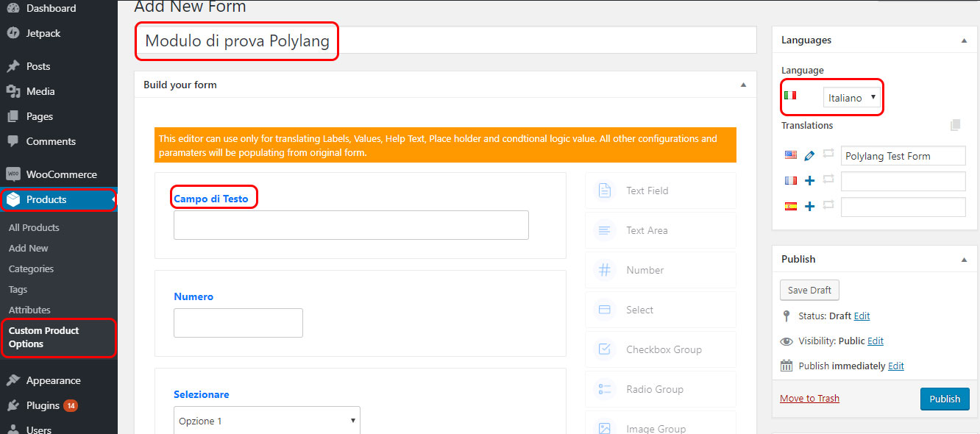Add Spanish translation with plus icon

pyautogui.click(x=809, y=207)
